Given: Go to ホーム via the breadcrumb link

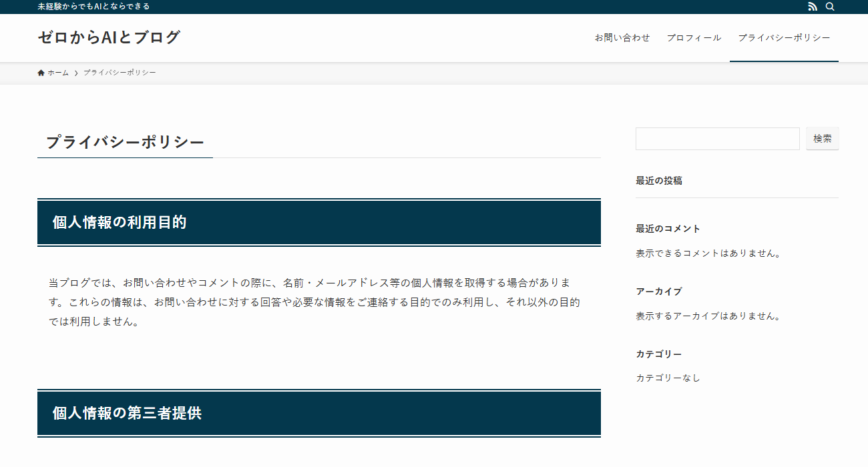Looking at the screenshot, I should point(53,73).
